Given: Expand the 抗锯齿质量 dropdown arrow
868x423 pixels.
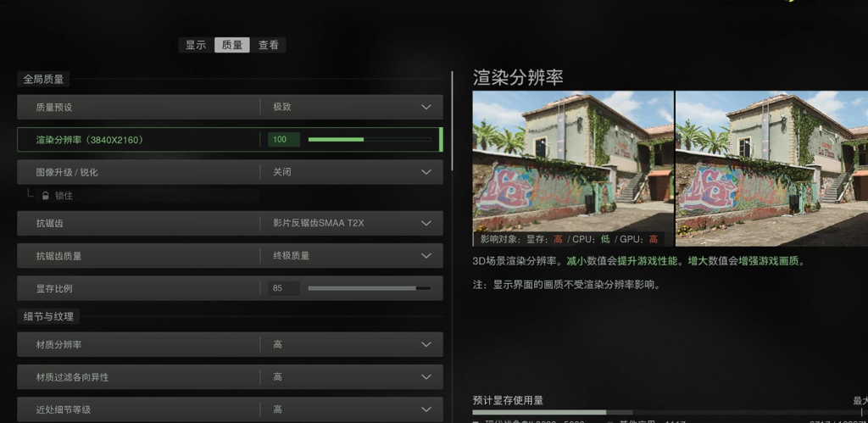Looking at the screenshot, I should pyautogui.click(x=426, y=256).
